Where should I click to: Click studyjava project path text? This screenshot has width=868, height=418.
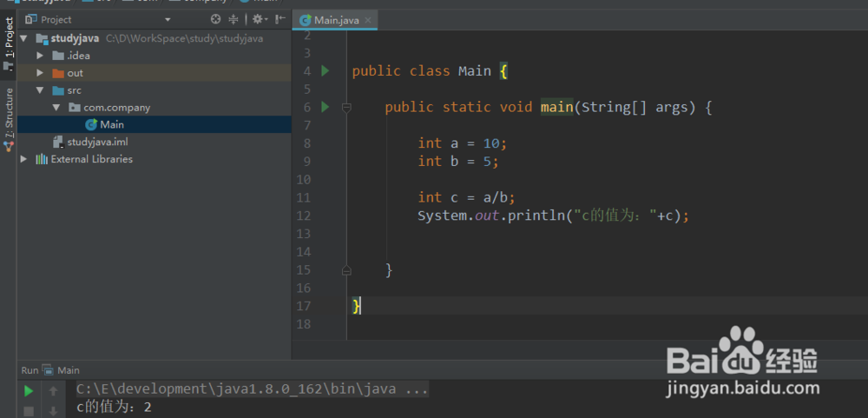(184, 38)
